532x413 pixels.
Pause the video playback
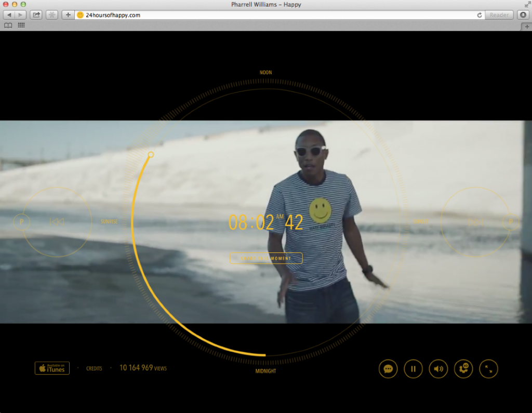coord(413,369)
